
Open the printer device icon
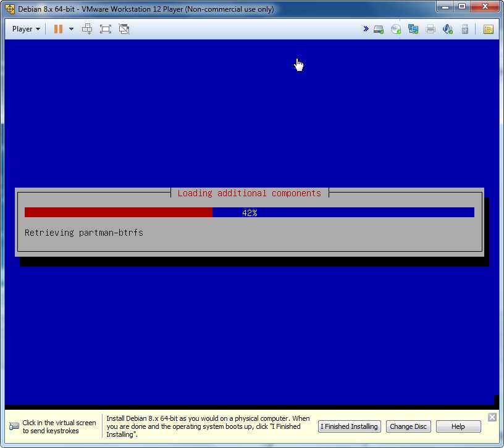pyautogui.click(x=430, y=29)
